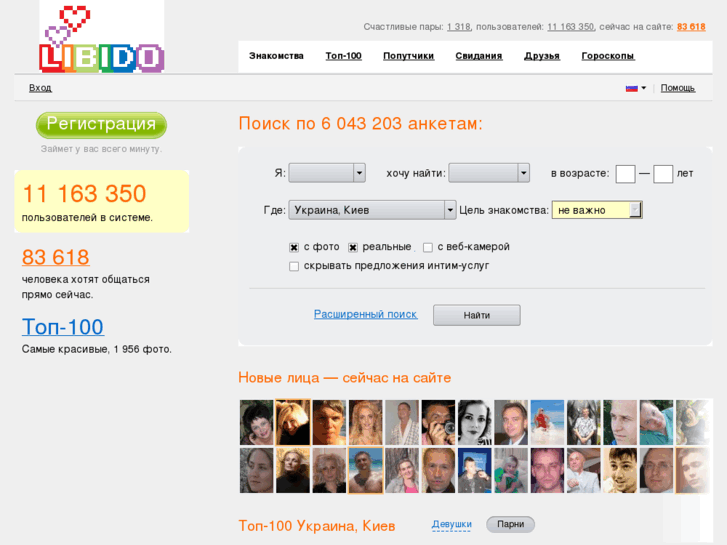
Task: Click the Найти search button
Action: click(x=477, y=315)
